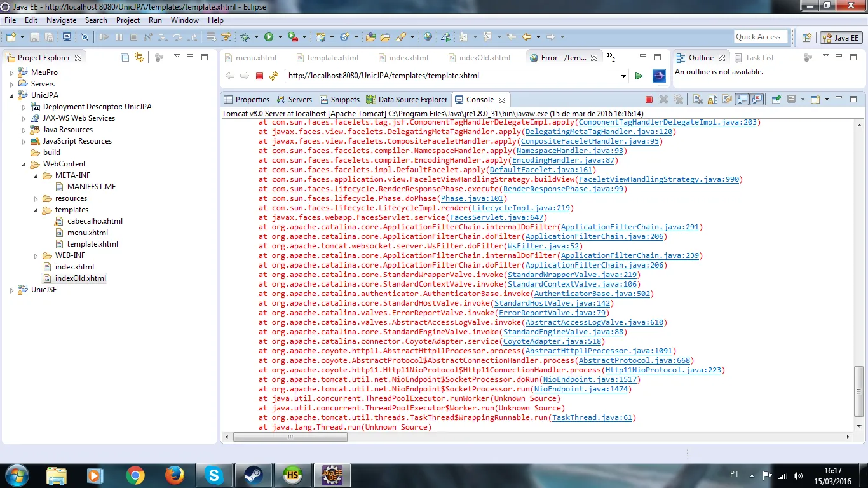Screen dimensions: 868x488
Task: Refresh the internal browser page
Action: point(274,76)
